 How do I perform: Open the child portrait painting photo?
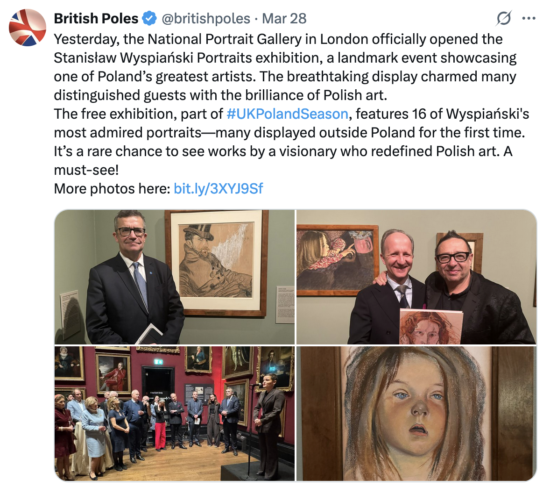(416, 413)
